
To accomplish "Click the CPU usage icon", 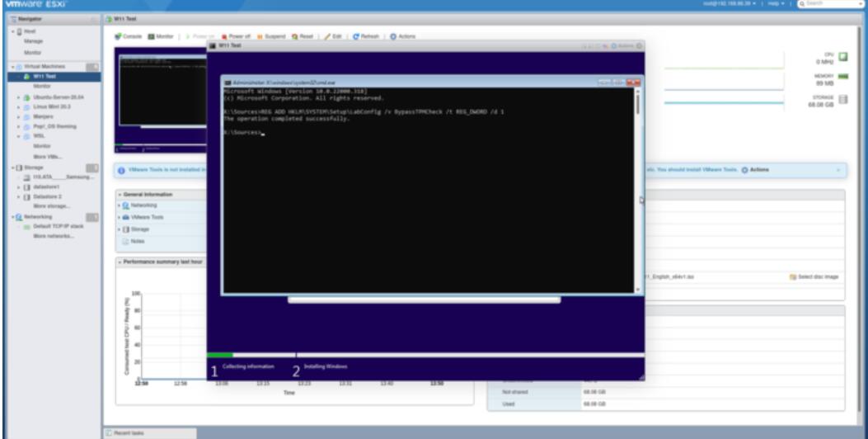I will tap(842, 57).
